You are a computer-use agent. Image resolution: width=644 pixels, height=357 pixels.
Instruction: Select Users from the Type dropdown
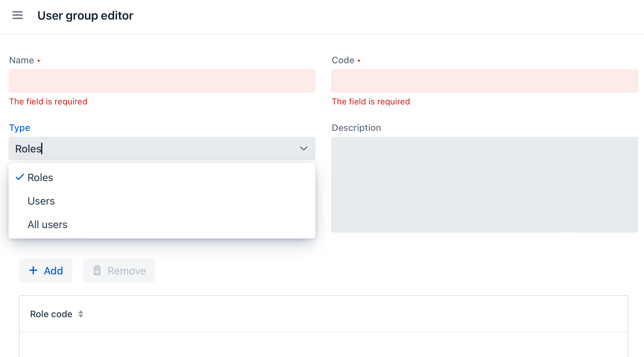click(41, 201)
